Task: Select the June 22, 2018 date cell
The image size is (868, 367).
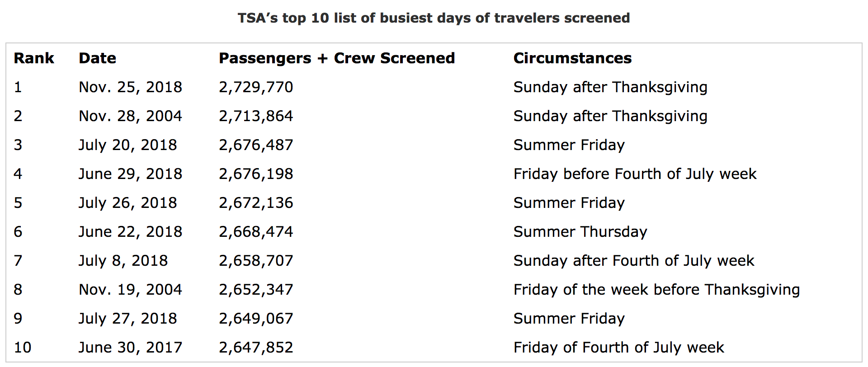Action: coord(130,232)
